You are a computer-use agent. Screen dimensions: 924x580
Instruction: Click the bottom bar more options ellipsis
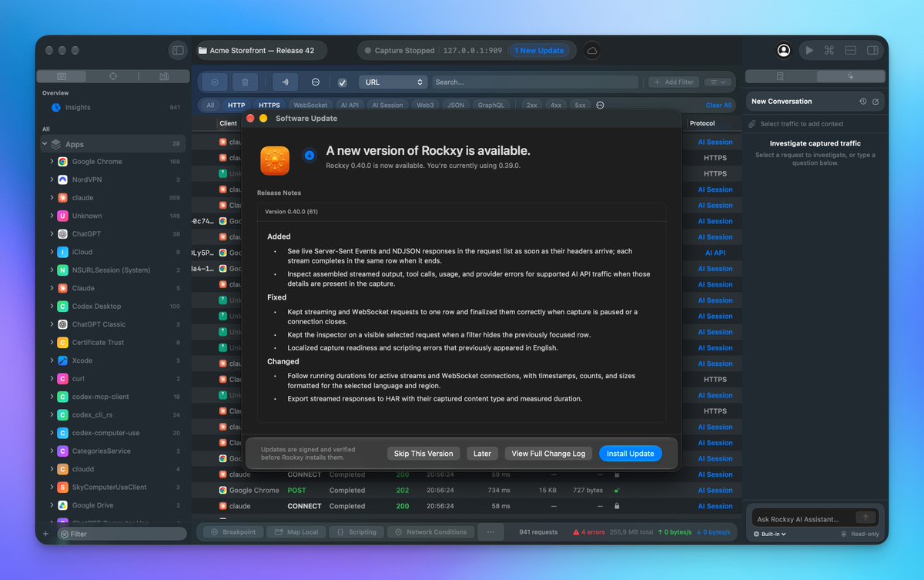(491, 532)
